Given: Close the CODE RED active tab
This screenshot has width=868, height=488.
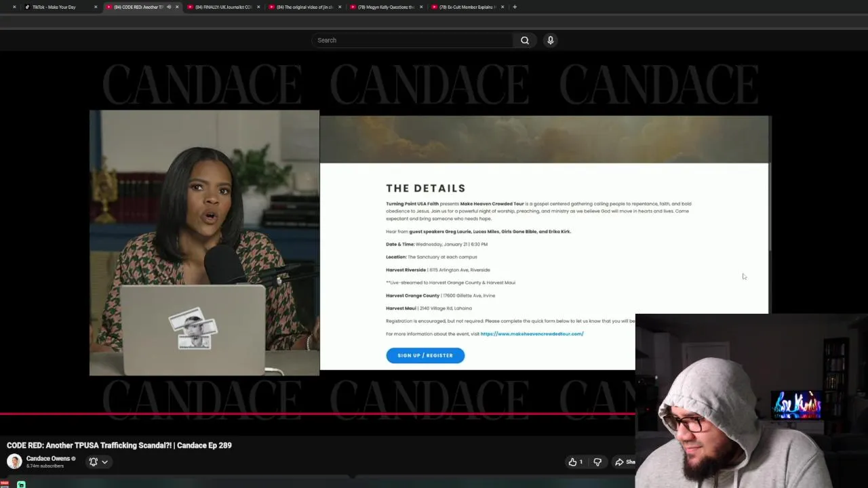Looking at the screenshot, I should coord(177,7).
